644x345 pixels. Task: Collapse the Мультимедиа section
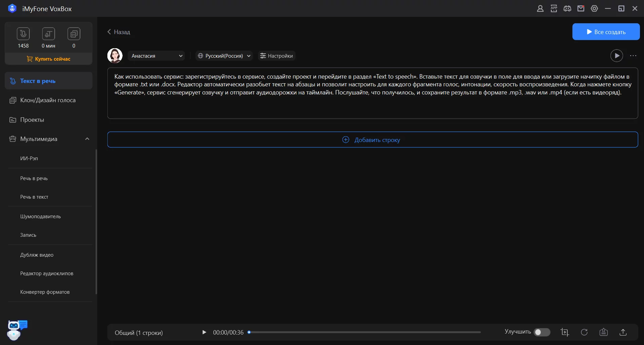pos(87,139)
